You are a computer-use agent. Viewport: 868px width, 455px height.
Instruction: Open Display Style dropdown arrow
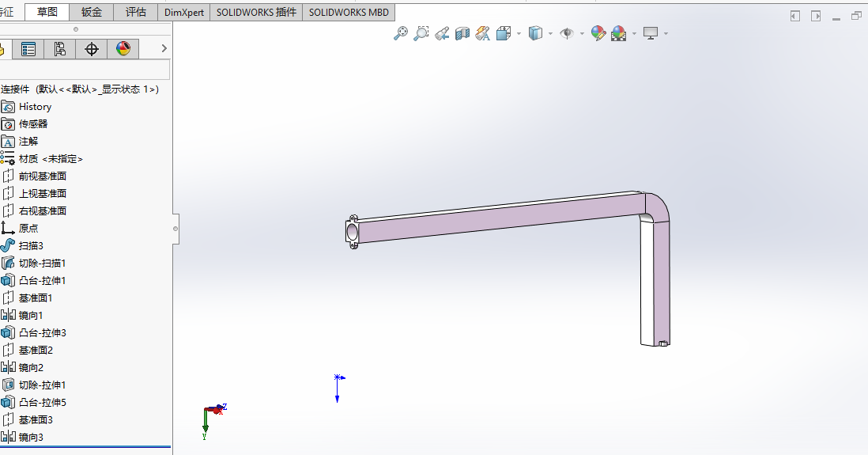pos(550,33)
